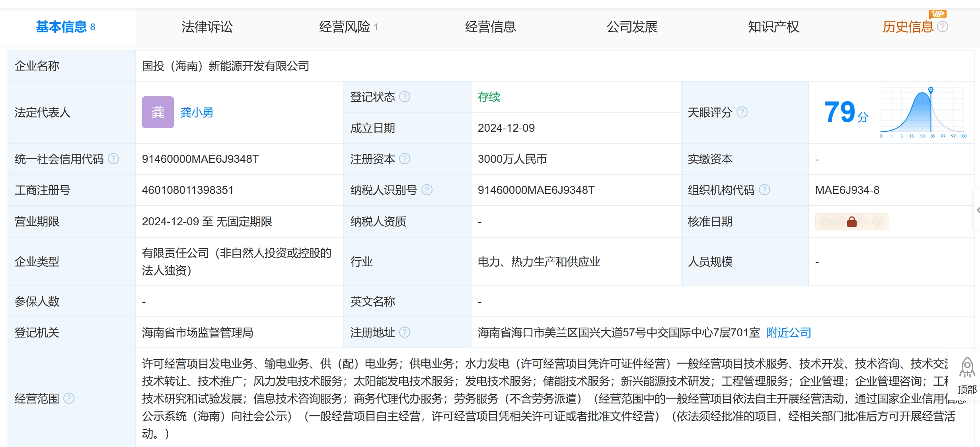
Task: Click help icon beside 天眼评分
Action: click(x=742, y=112)
